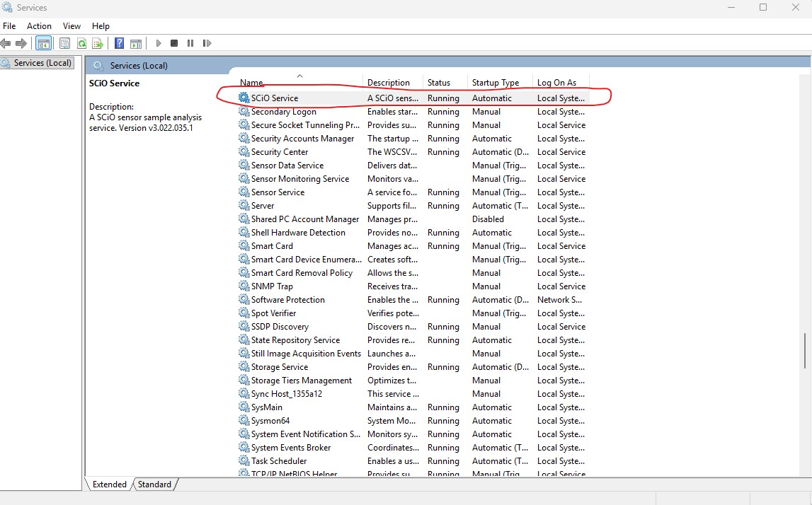Switch to the Standard tab
812x505 pixels.
click(154, 484)
